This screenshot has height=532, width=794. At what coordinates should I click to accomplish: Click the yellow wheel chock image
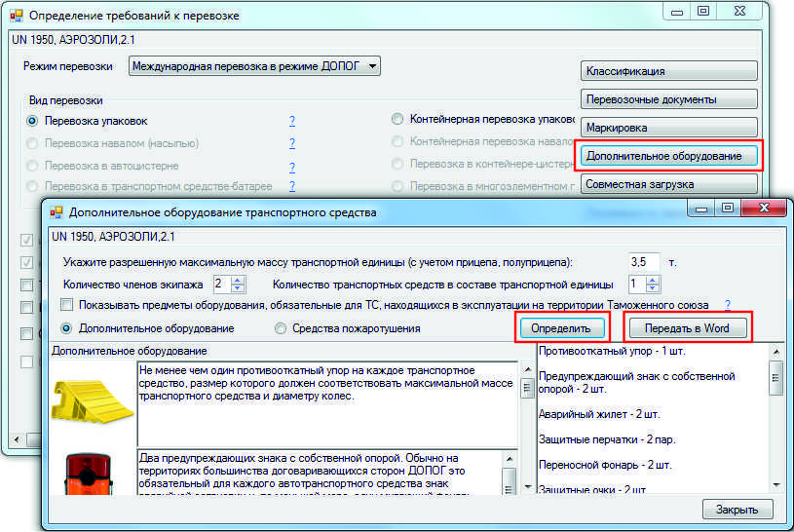pos(91,400)
